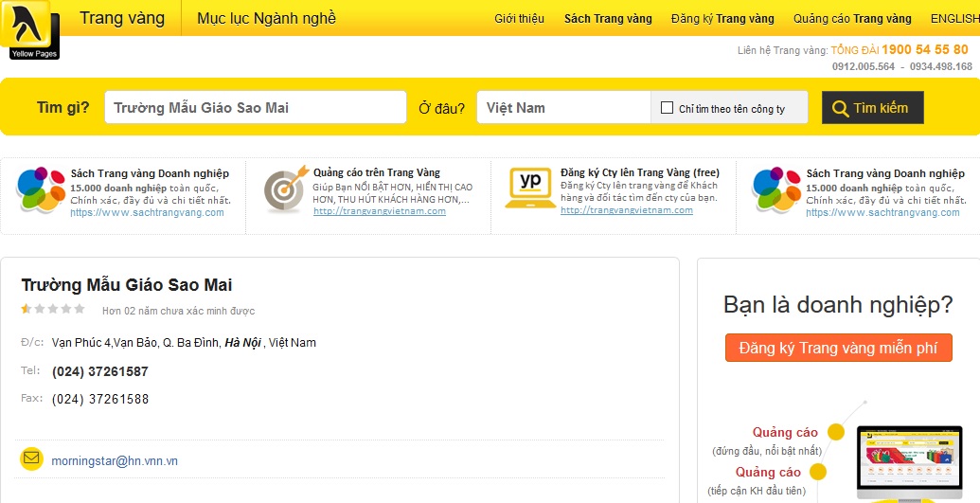Click the left Sách Trang vàng Doanh nghiệp heading
Screen dimensions: 980x503
[150, 173]
